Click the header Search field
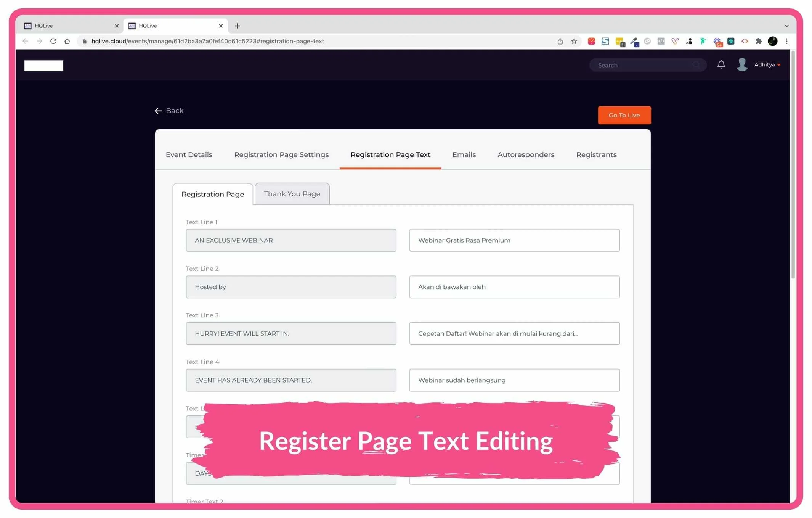This screenshot has height=518, width=812. tap(644, 65)
